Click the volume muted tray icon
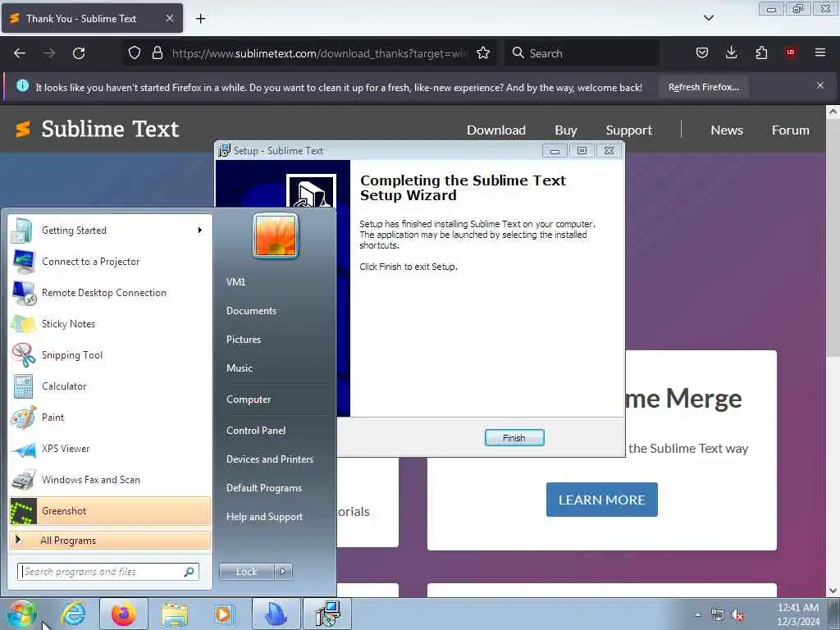This screenshot has width=840, height=630. [738, 615]
